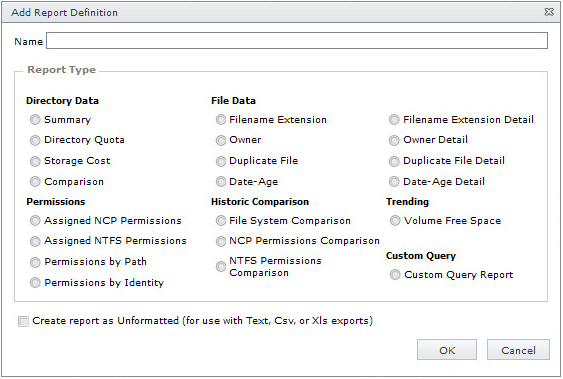Pick Permissions by Identity radio button
This screenshot has width=563, height=379.
tap(35, 282)
